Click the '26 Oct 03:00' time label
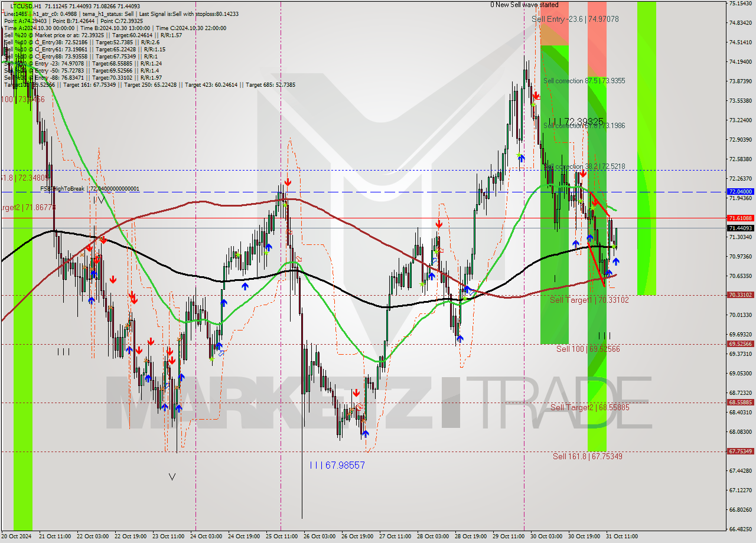 tap(320, 537)
